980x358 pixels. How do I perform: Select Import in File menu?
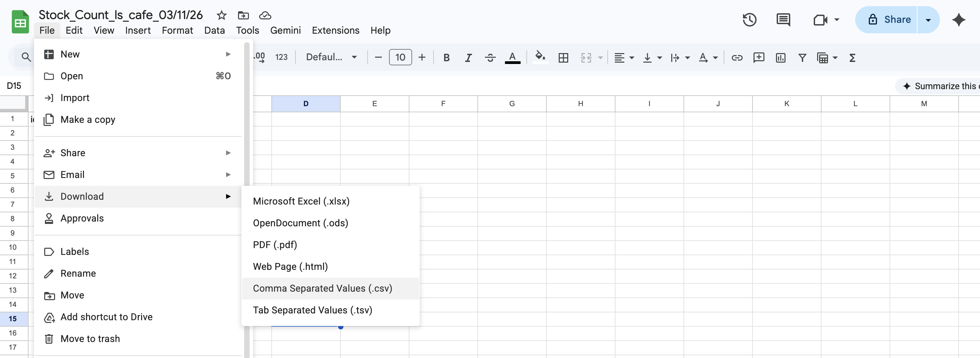[x=138, y=98]
